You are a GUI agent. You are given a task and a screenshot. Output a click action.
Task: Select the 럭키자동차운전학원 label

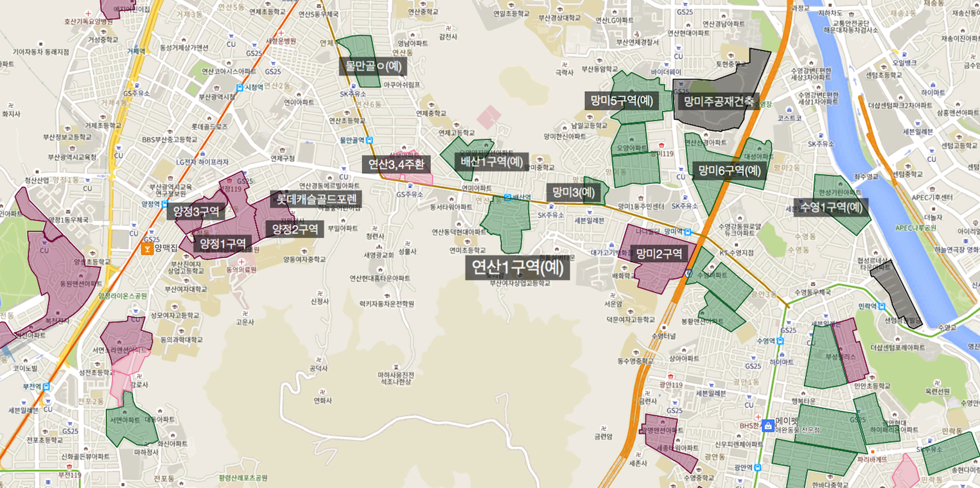coord(387,304)
